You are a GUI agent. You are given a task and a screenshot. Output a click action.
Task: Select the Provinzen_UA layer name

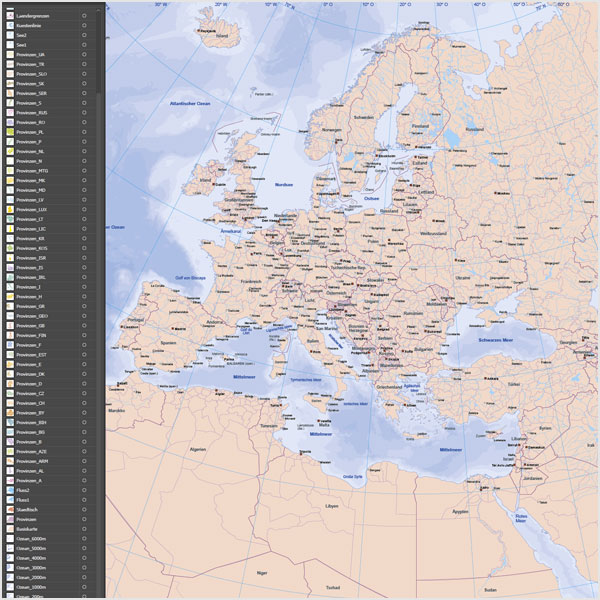coord(31,54)
